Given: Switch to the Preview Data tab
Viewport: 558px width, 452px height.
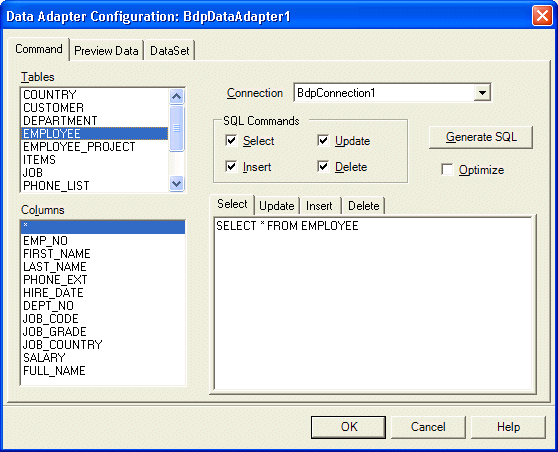Looking at the screenshot, I should tap(106, 51).
